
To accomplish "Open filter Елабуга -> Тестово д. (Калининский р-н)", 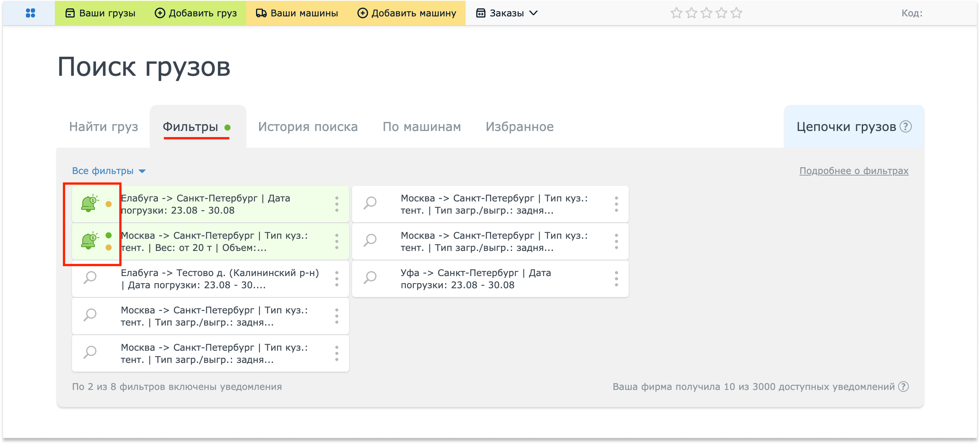I will (x=210, y=279).
